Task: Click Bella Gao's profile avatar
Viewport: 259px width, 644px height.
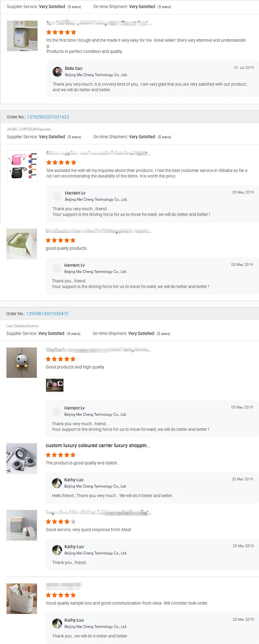Action: (x=57, y=71)
